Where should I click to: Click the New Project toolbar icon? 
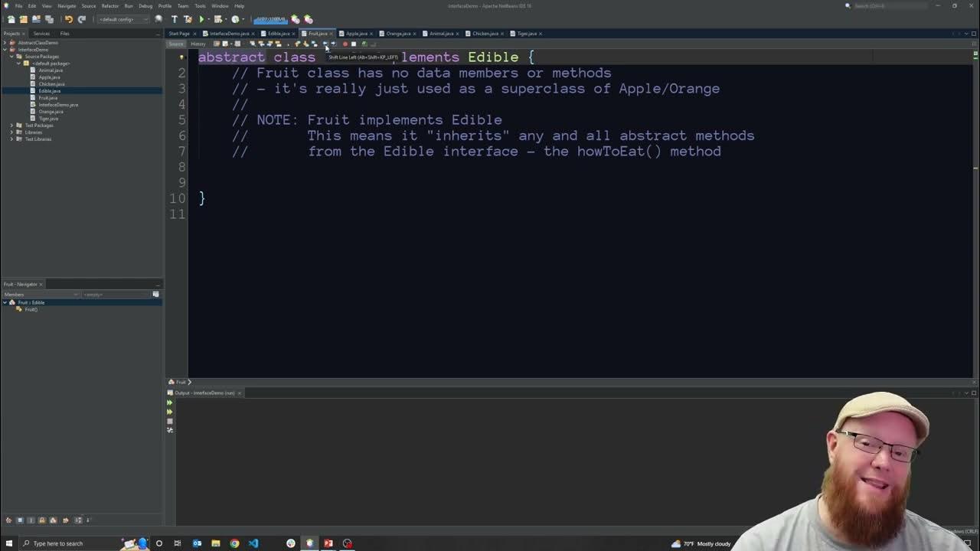(x=23, y=19)
